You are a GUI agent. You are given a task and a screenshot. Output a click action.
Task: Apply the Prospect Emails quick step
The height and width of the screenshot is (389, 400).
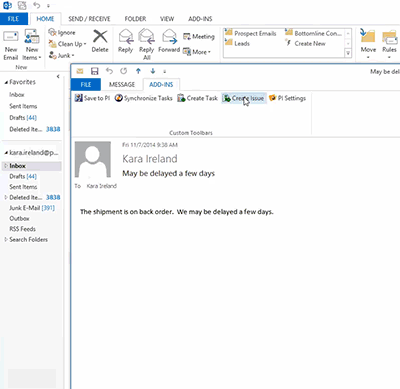(x=251, y=33)
